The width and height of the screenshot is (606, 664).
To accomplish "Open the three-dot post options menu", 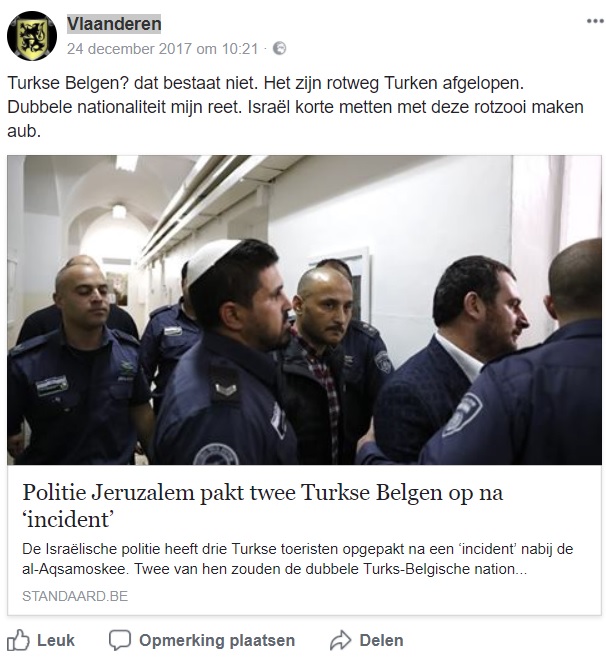I will [595, 21].
